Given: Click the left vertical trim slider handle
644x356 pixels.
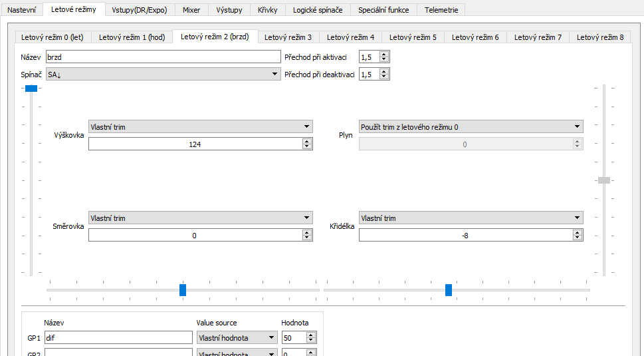Looking at the screenshot, I should [x=31, y=88].
